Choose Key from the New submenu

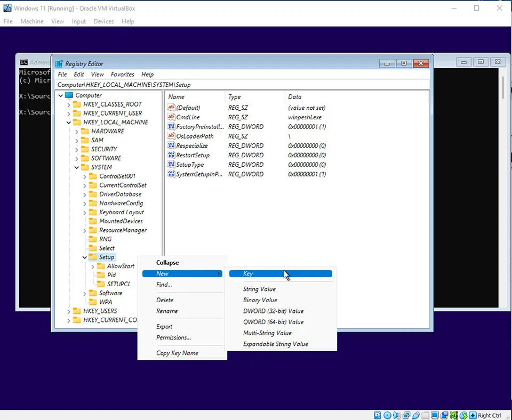(x=281, y=273)
